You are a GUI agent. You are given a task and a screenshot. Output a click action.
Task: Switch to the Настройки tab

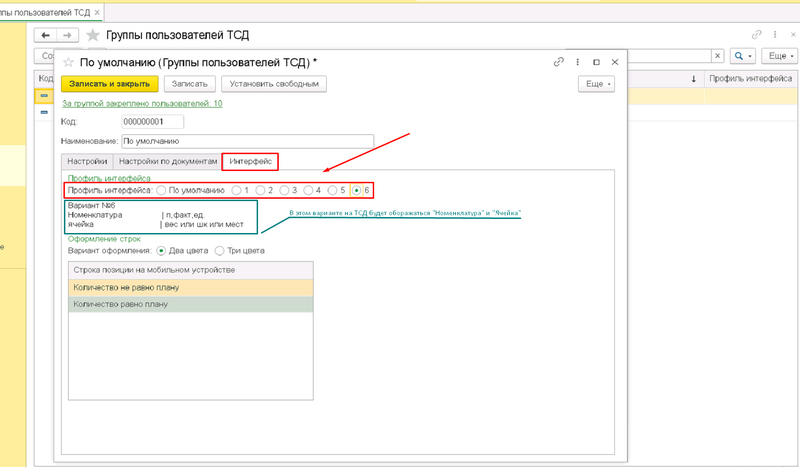86,160
